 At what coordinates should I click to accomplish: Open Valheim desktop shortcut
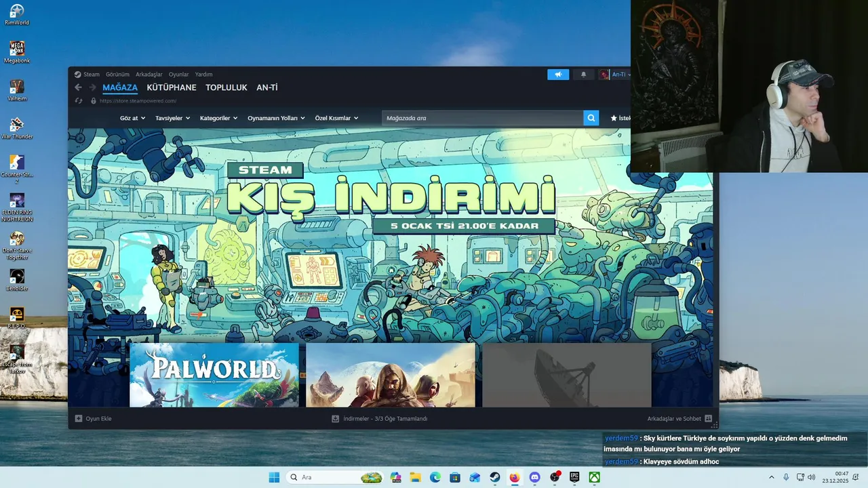17,91
